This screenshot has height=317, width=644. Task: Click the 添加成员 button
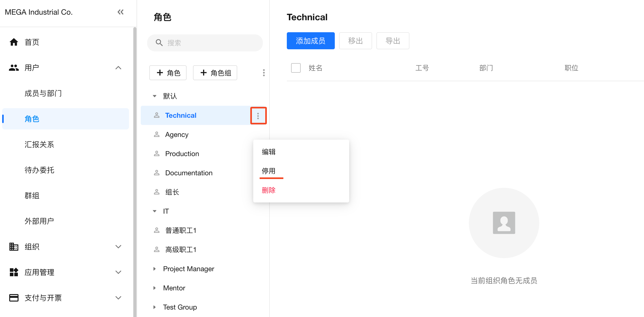point(311,41)
